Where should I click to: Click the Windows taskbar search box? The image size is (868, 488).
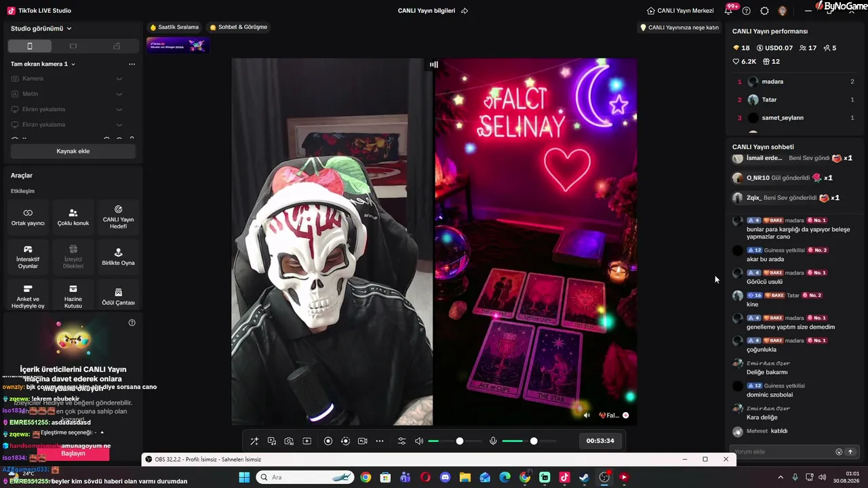(305, 477)
